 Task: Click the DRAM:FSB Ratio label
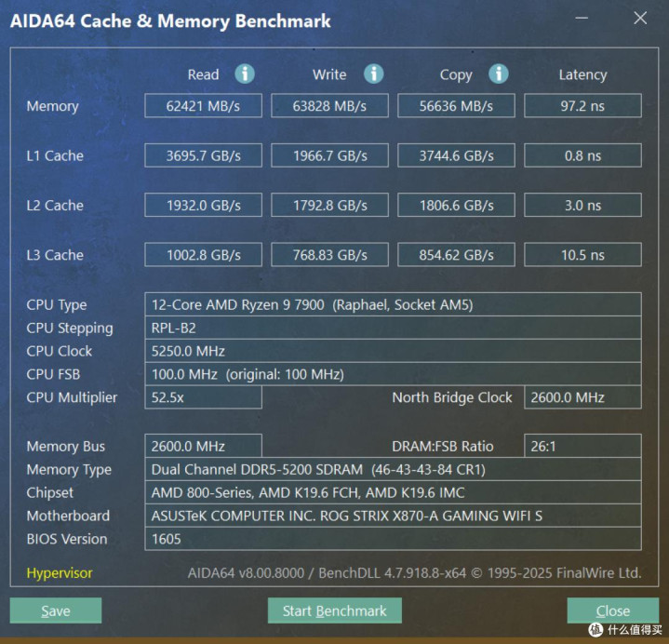[443, 446]
